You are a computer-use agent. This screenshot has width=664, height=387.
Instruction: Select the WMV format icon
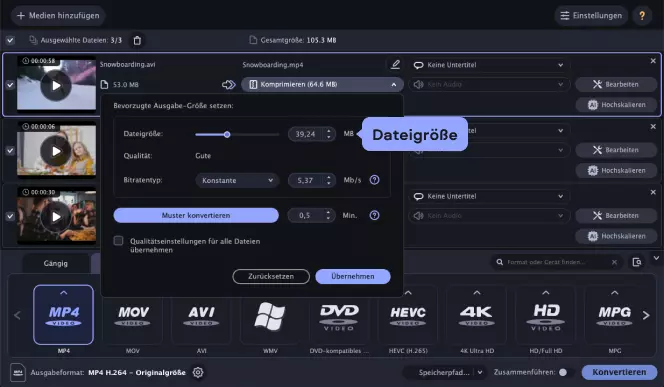270,315
